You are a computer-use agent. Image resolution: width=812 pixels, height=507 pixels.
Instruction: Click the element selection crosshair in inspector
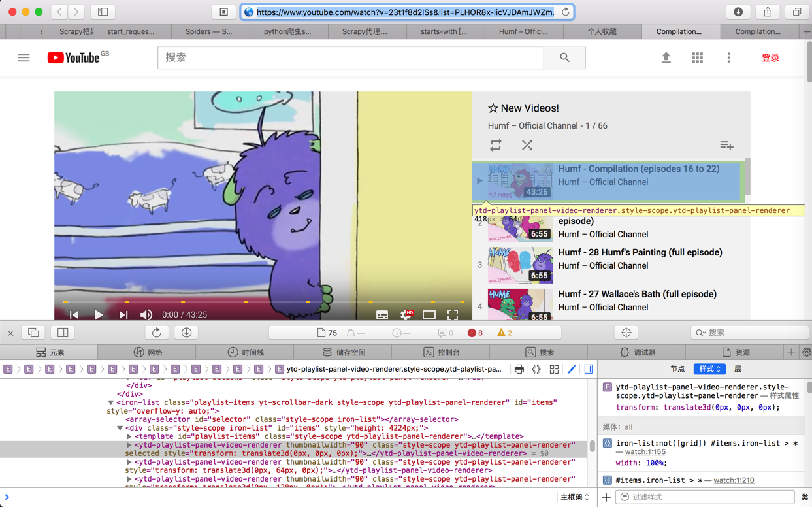pyautogui.click(x=626, y=333)
